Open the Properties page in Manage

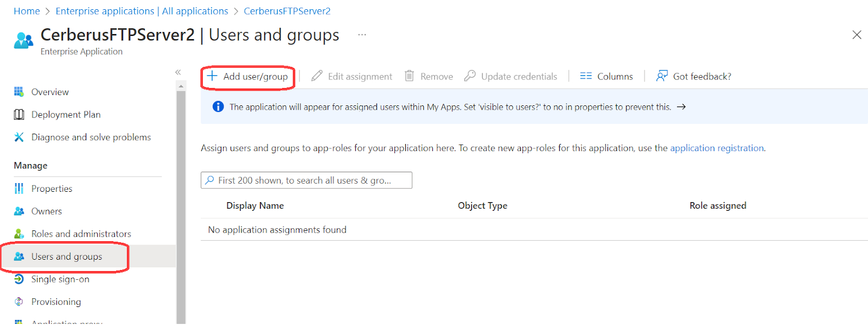(52, 189)
